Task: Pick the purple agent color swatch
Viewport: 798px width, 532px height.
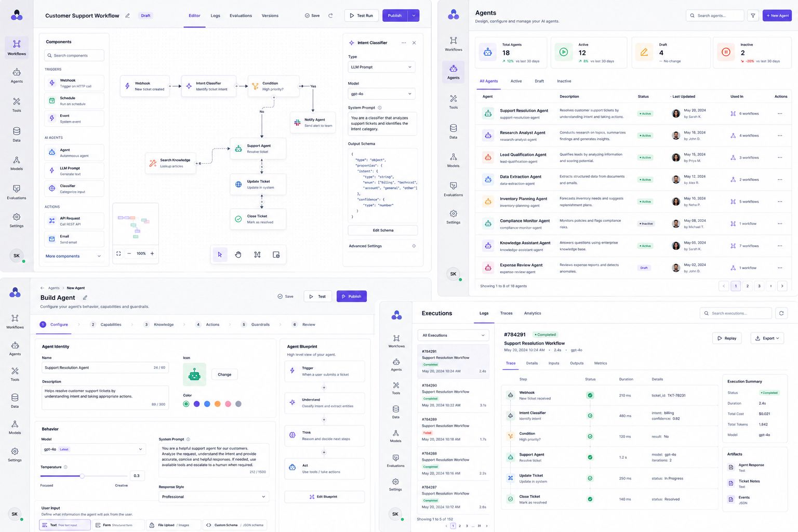Action: 197,404
